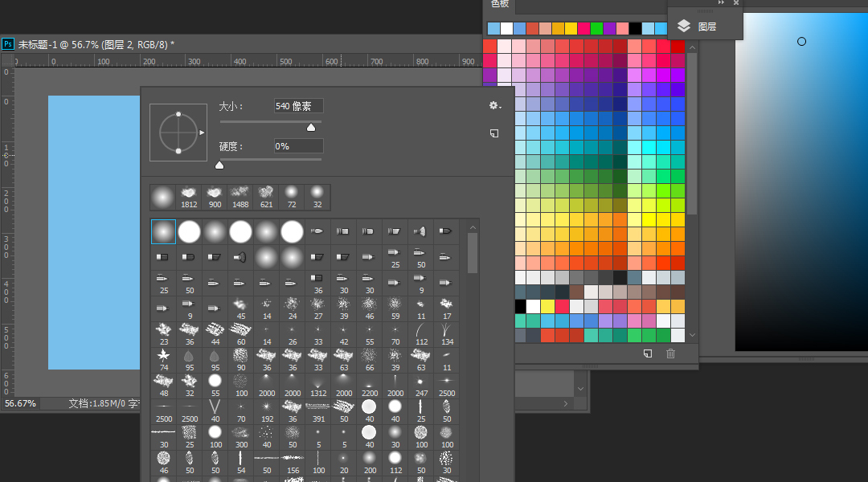
Task: Click the brush size field showing 540 像素
Action: point(298,106)
